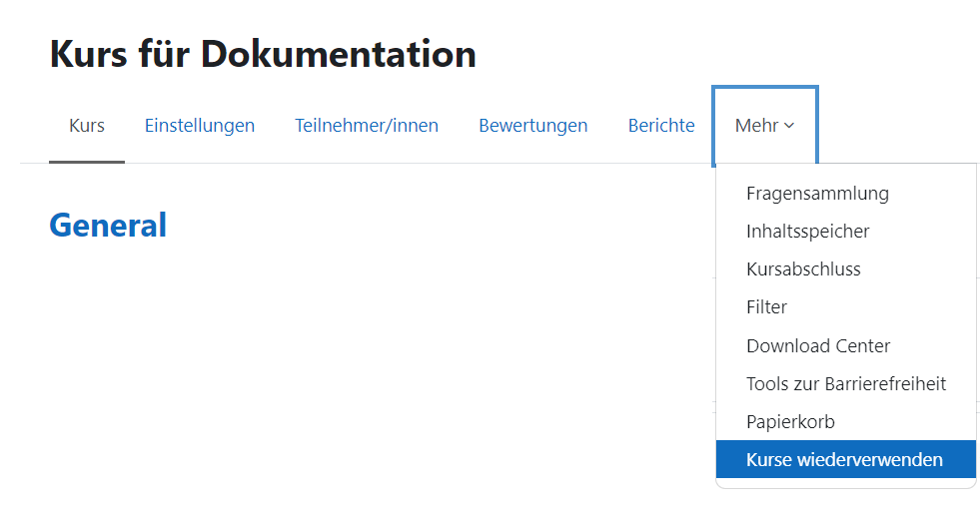This screenshot has height=522, width=980.
Task: Go to the Bewertungen tab
Action: (533, 126)
